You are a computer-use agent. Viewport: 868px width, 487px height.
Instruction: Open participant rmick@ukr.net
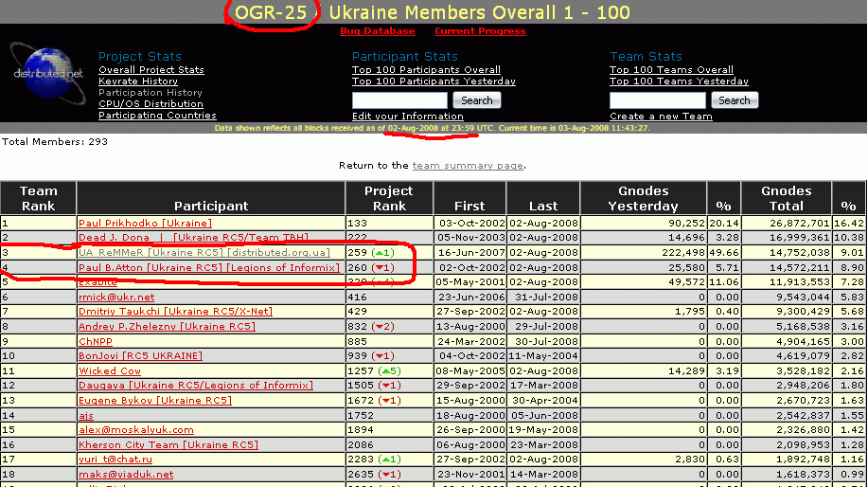(x=116, y=298)
